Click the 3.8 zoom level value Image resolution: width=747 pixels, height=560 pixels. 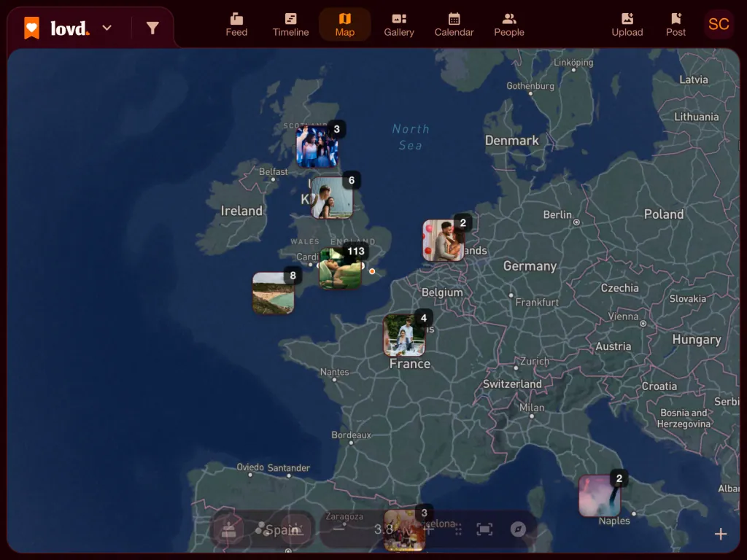[384, 529]
